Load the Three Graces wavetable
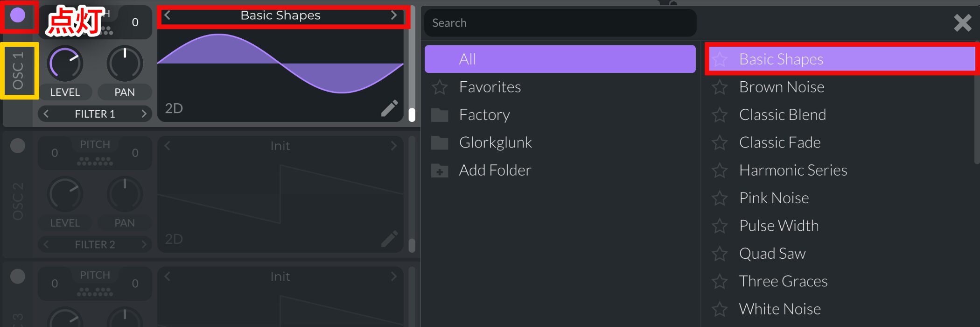Image resolution: width=980 pixels, height=327 pixels. pos(784,281)
